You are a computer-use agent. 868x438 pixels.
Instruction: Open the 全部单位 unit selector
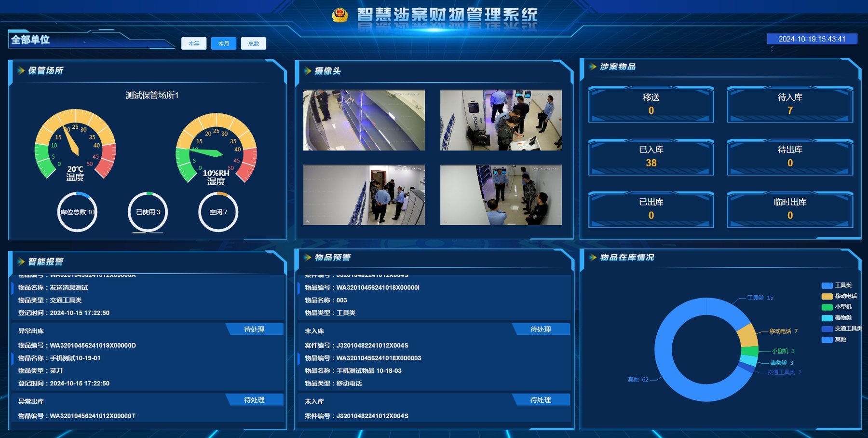click(30, 40)
